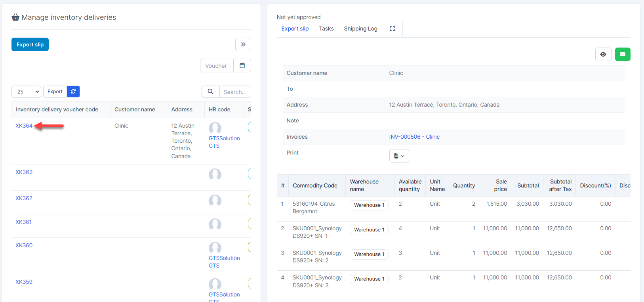This screenshot has width=644, height=302.
Task: Open the 25 rows-per-page dropdown
Action: (x=26, y=92)
